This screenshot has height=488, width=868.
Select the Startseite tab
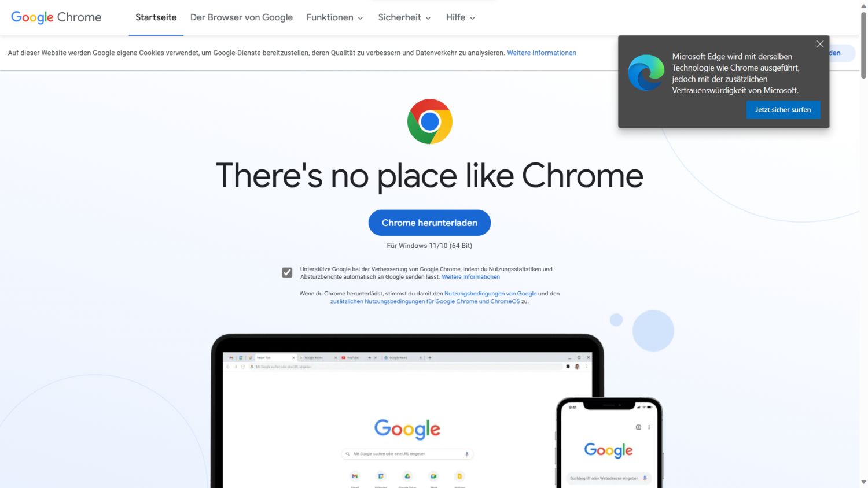[156, 17]
